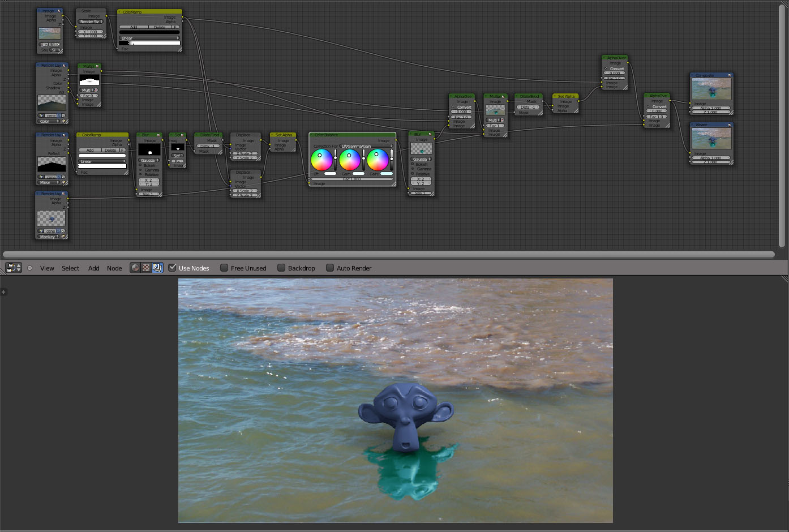Click Delete button in top ColorRamp node
This screenshot has width=789, height=532.
160,27
